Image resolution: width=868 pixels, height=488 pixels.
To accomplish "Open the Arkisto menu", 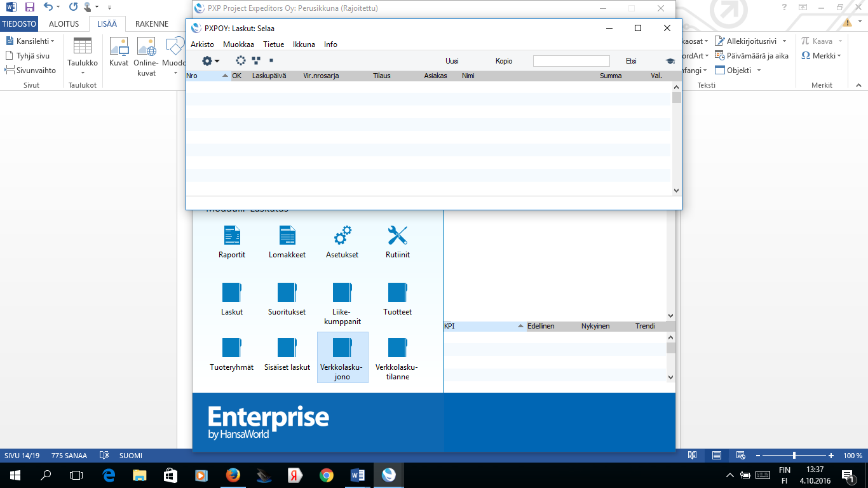I will click(x=203, y=44).
